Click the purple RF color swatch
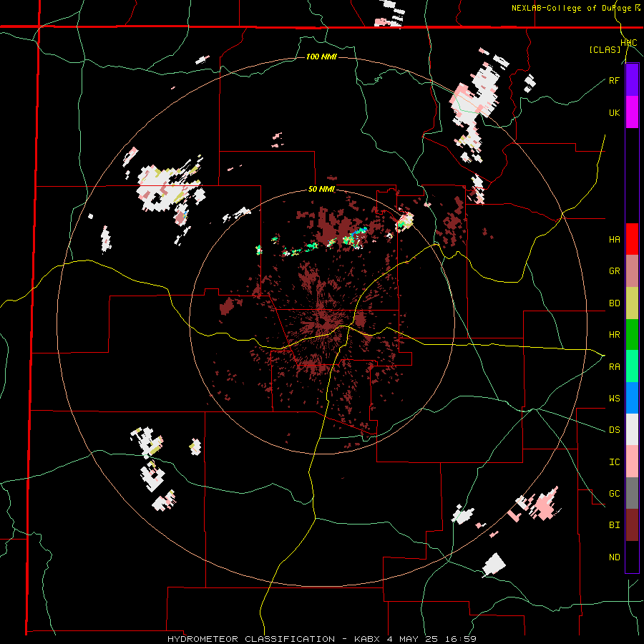This screenshot has height=644, width=644. click(632, 80)
